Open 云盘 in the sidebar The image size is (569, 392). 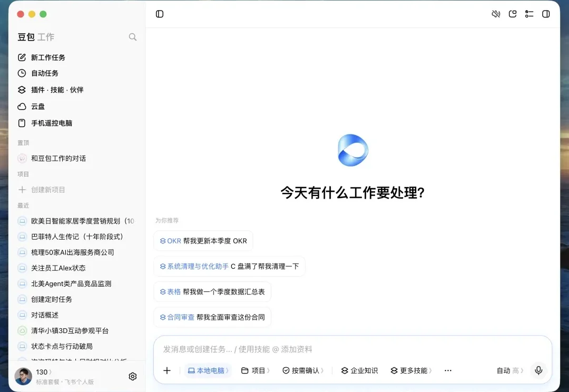pyautogui.click(x=31, y=106)
